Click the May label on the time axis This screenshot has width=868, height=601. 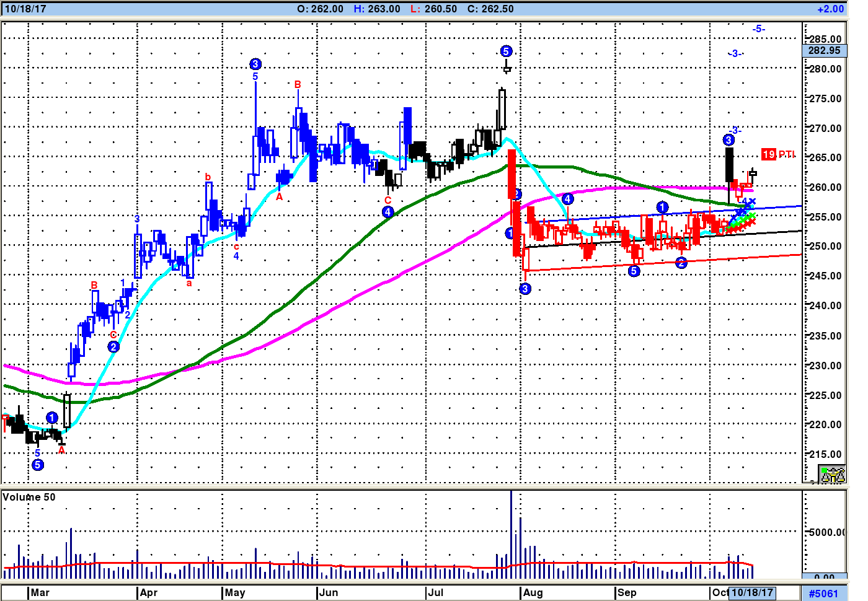click(x=235, y=592)
